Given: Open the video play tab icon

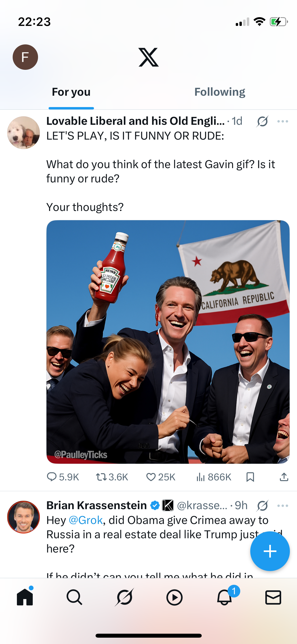Looking at the screenshot, I should click(x=174, y=597).
